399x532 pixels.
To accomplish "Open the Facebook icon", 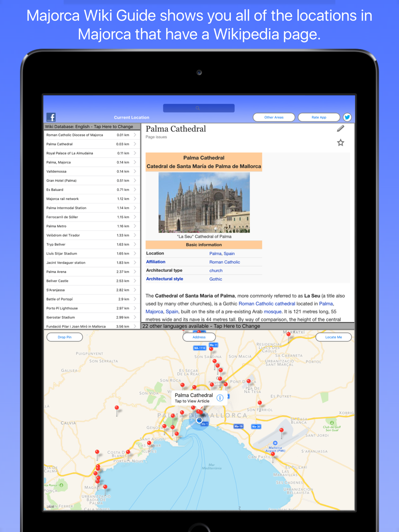I will coord(51,117).
